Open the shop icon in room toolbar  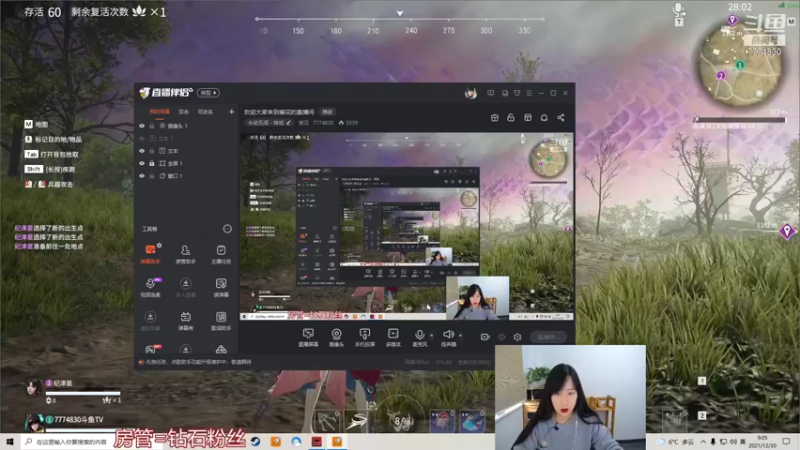[494, 118]
